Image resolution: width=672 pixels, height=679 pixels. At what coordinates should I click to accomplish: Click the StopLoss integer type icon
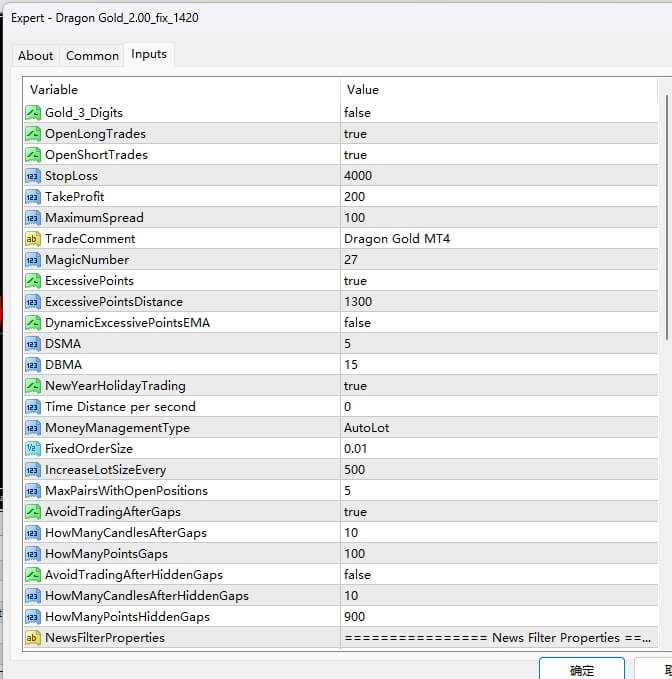coord(33,176)
